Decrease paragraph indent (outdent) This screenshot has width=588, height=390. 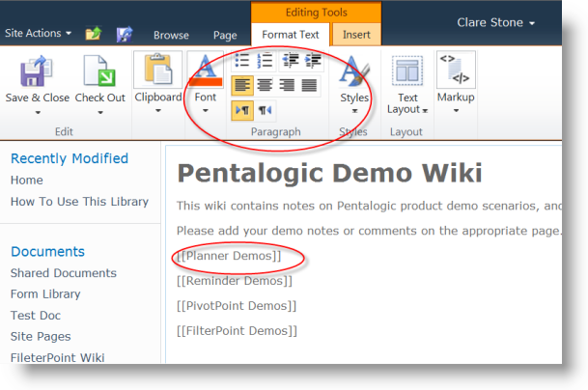click(291, 61)
